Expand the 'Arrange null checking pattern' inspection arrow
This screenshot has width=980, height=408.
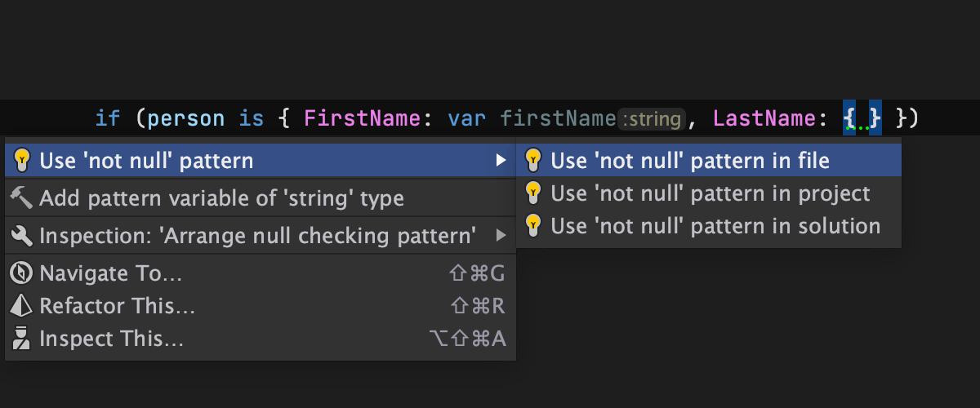[x=501, y=236]
